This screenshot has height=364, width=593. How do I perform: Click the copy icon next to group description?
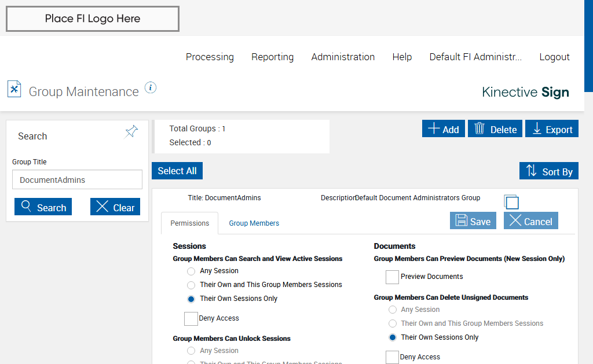pyautogui.click(x=511, y=201)
